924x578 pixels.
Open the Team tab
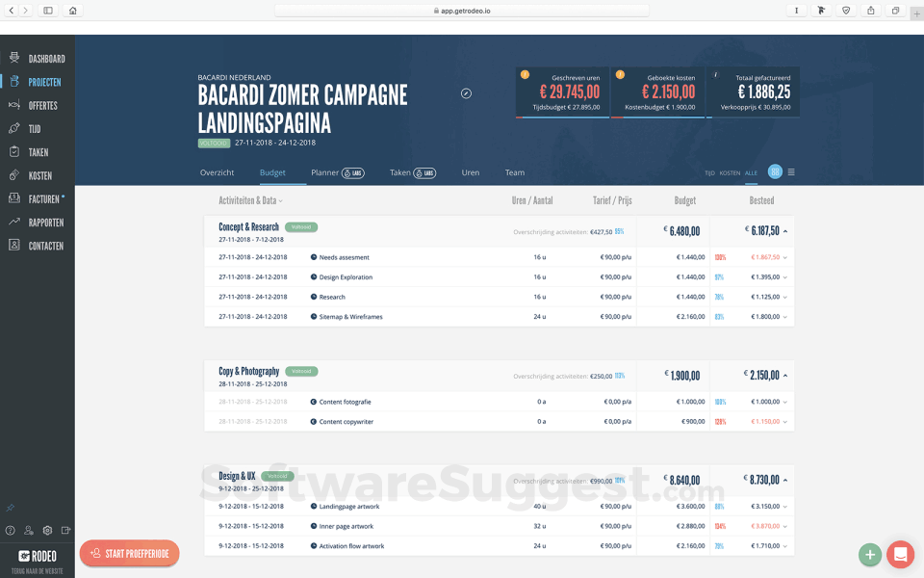514,172
